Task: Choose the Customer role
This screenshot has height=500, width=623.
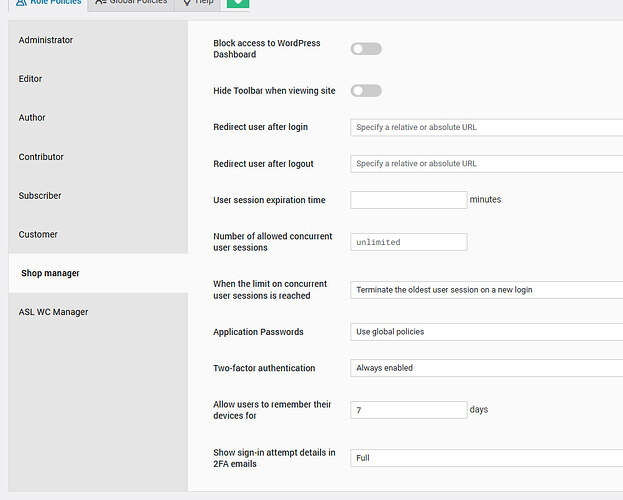Action: pyautogui.click(x=38, y=235)
